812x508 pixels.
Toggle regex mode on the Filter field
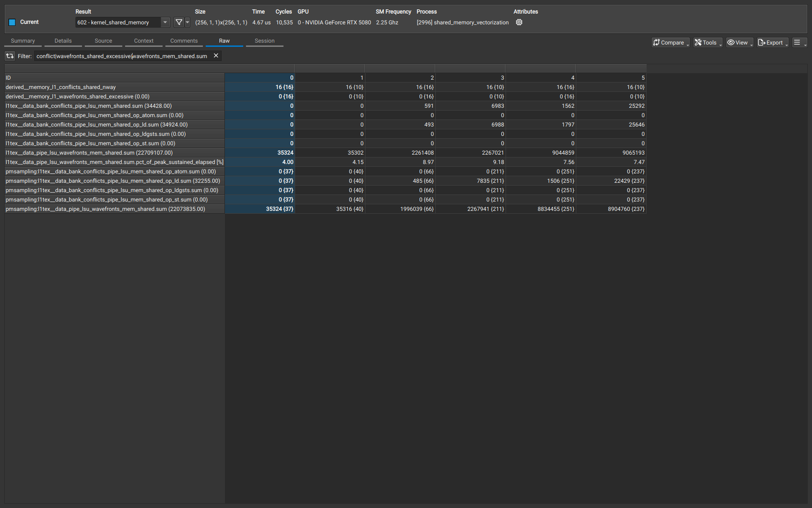point(9,56)
